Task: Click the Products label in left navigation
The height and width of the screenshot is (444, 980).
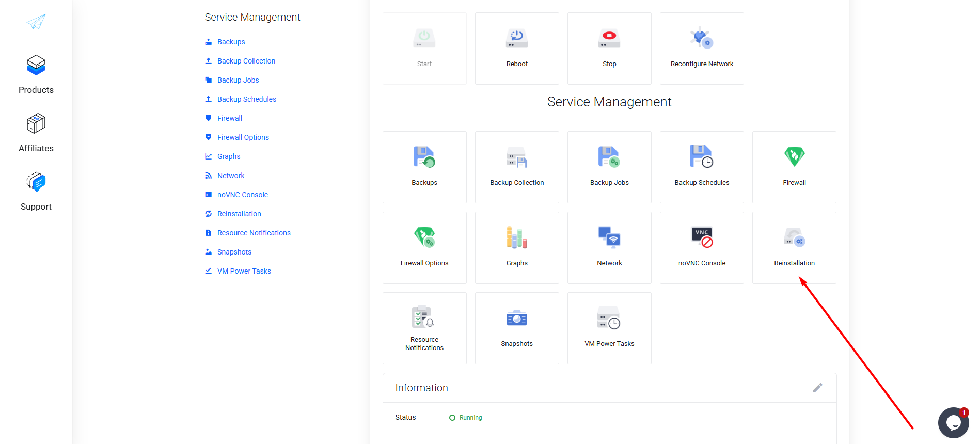Action: point(36,90)
